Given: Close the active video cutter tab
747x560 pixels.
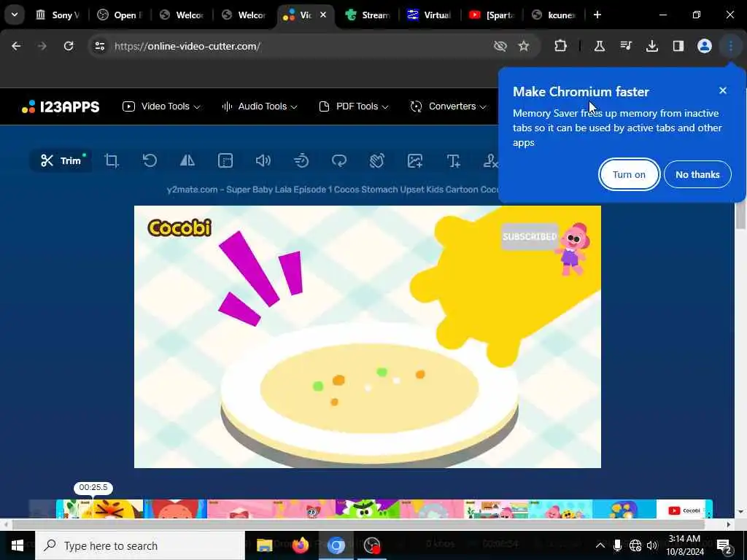Looking at the screenshot, I should click(x=323, y=15).
